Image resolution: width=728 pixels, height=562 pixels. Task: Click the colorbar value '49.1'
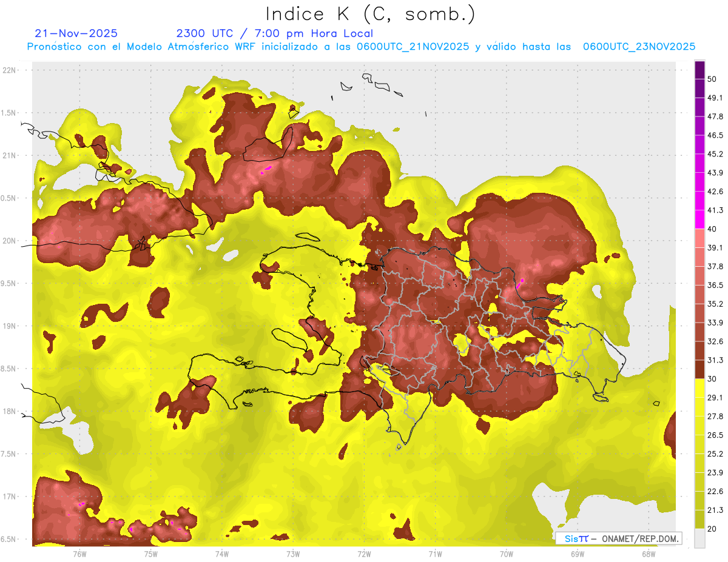click(715, 98)
